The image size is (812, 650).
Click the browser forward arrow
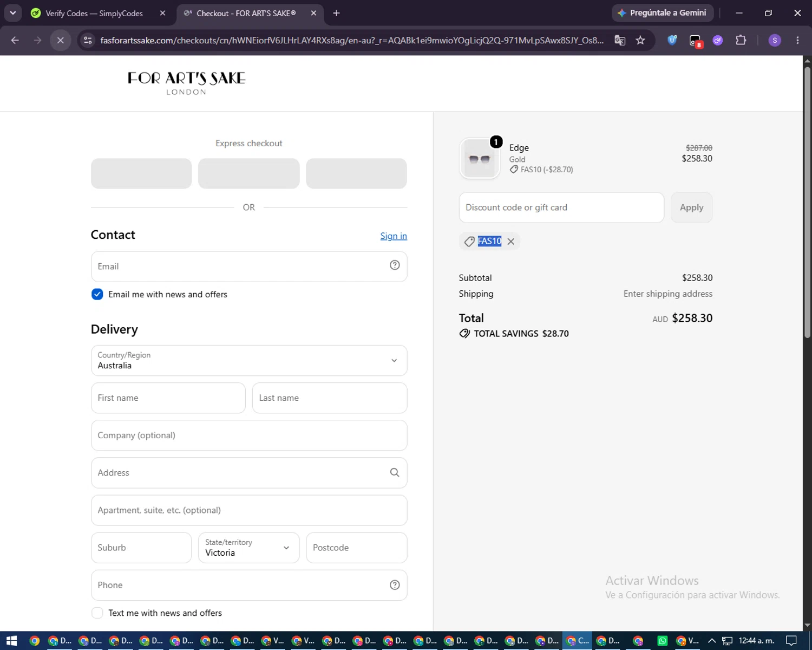[x=37, y=40]
